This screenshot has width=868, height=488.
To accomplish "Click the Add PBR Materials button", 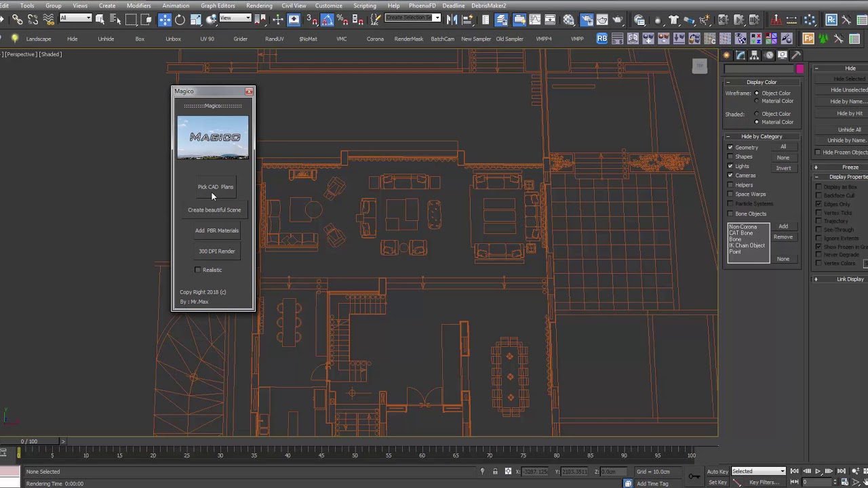I will point(216,230).
